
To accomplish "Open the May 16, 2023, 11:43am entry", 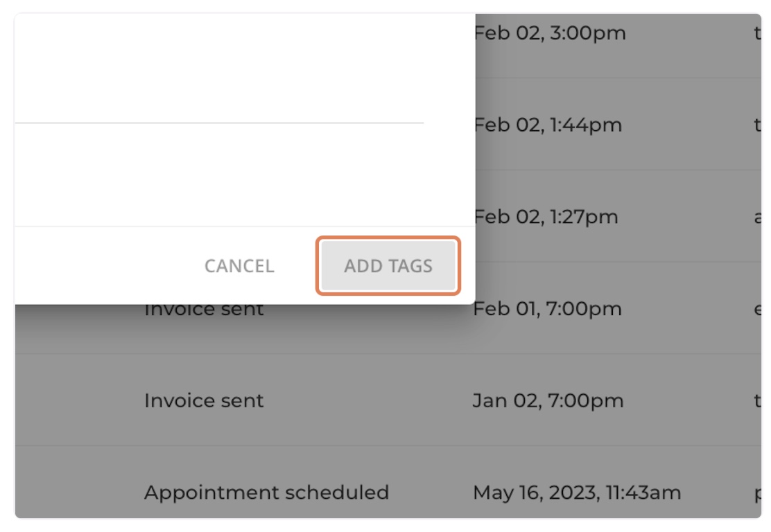I will 577,493.
